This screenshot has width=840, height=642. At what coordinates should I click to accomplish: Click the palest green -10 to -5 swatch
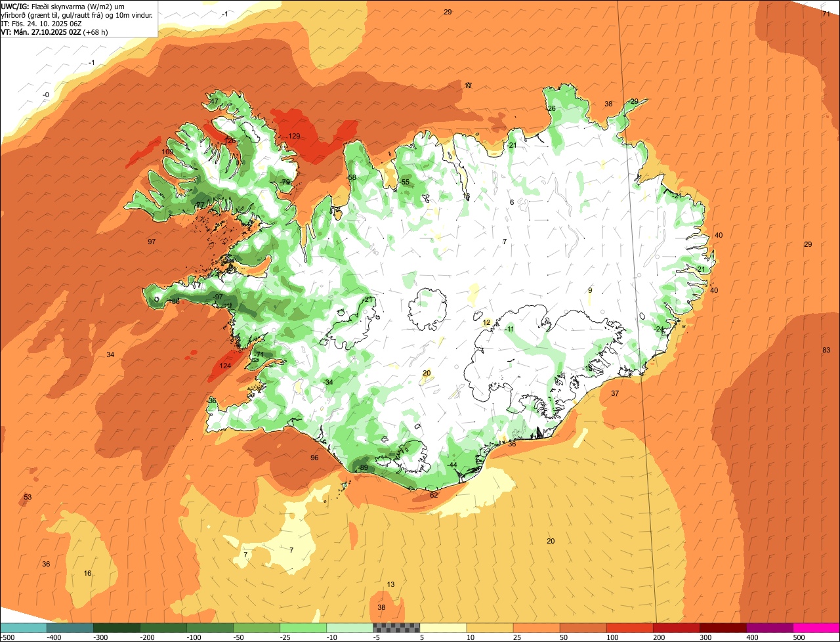(350, 628)
